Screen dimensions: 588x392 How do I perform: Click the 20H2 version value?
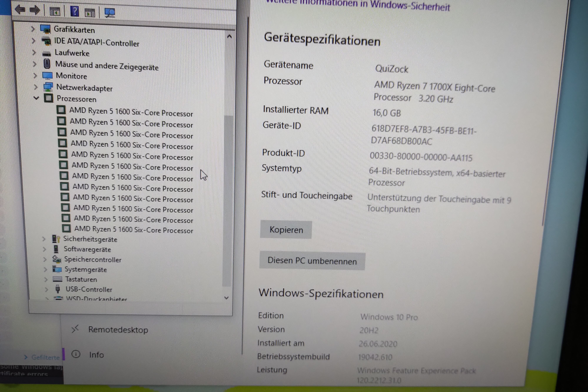pos(369,330)
